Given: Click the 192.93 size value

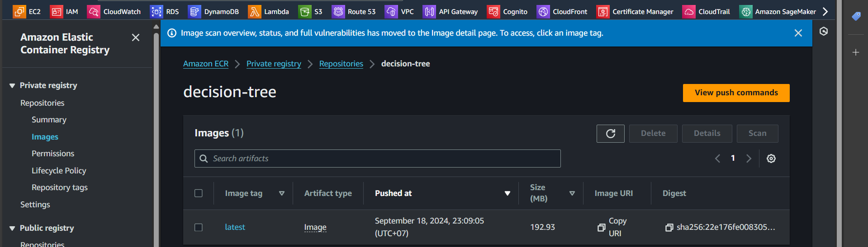Looking at the screenshot, I should click(542, 227).
